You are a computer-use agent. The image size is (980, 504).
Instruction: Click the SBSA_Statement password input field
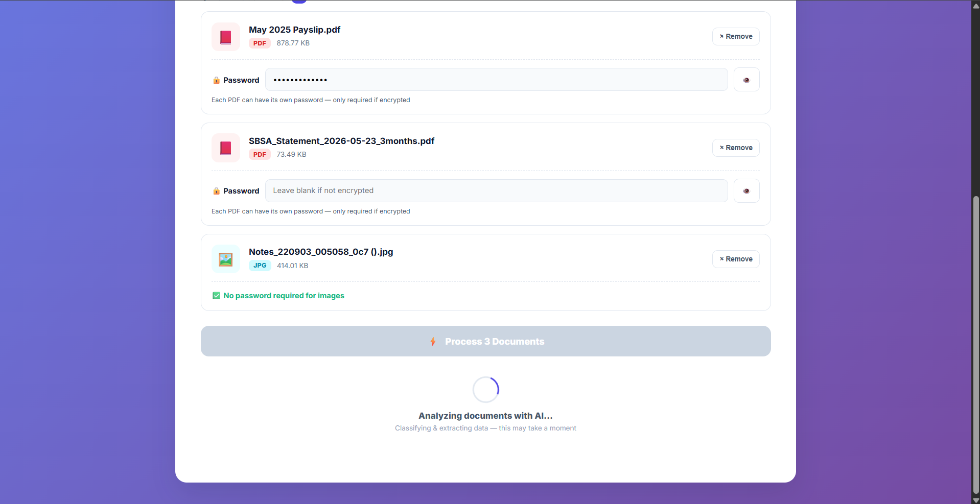point(496,190)
